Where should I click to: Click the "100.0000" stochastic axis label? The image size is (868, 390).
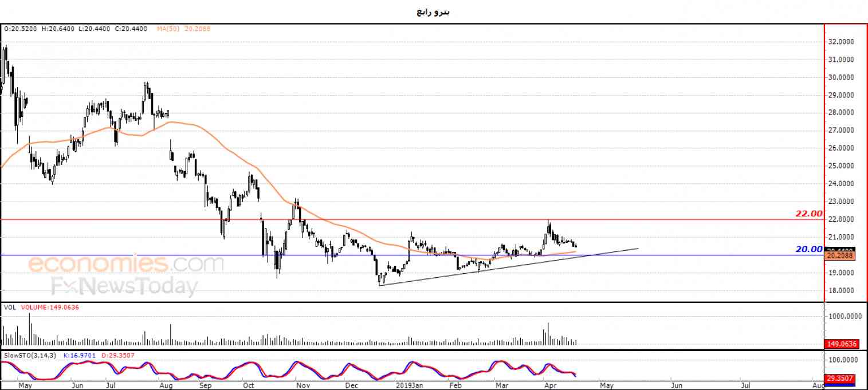coord(842,360)
